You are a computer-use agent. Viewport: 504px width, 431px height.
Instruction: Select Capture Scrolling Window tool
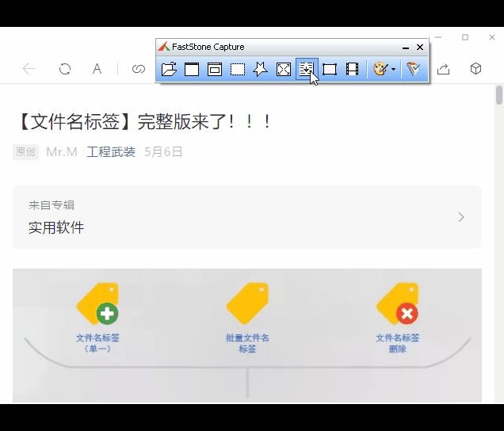tap(307, 69)
